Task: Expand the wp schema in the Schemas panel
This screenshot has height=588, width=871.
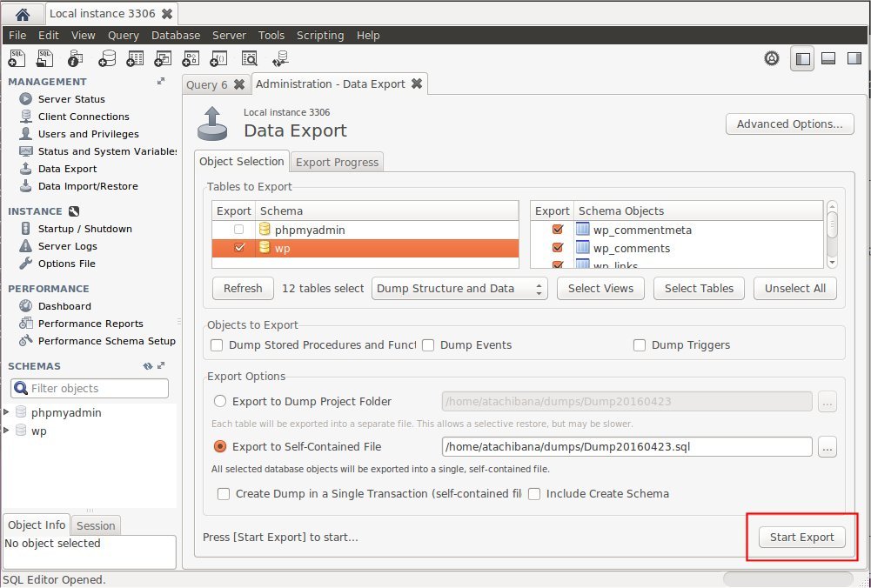Action: 8,431
